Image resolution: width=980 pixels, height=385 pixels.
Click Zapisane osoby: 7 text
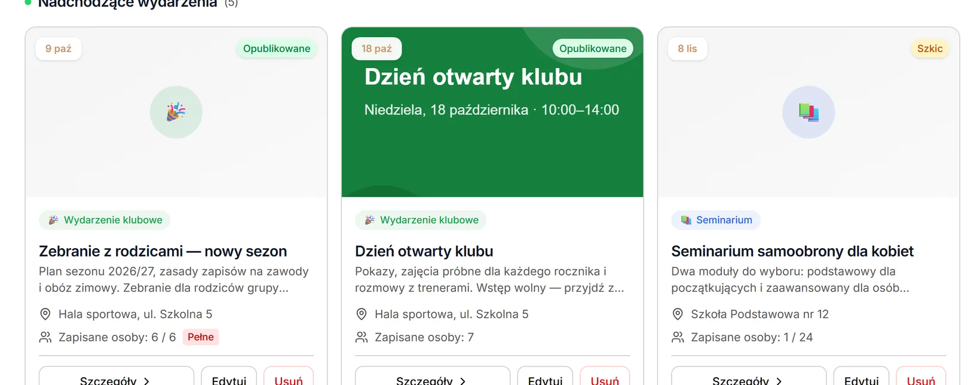coord(424,337)
